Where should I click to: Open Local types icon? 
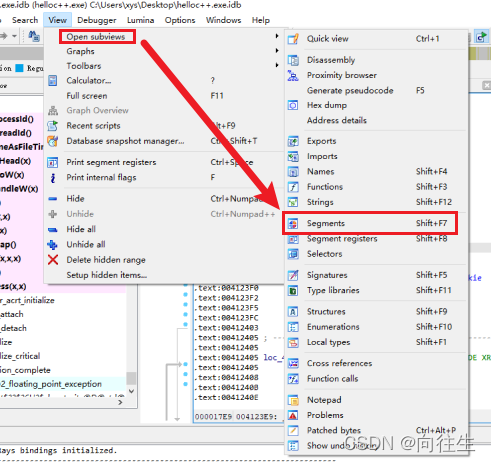pos(293,342)
